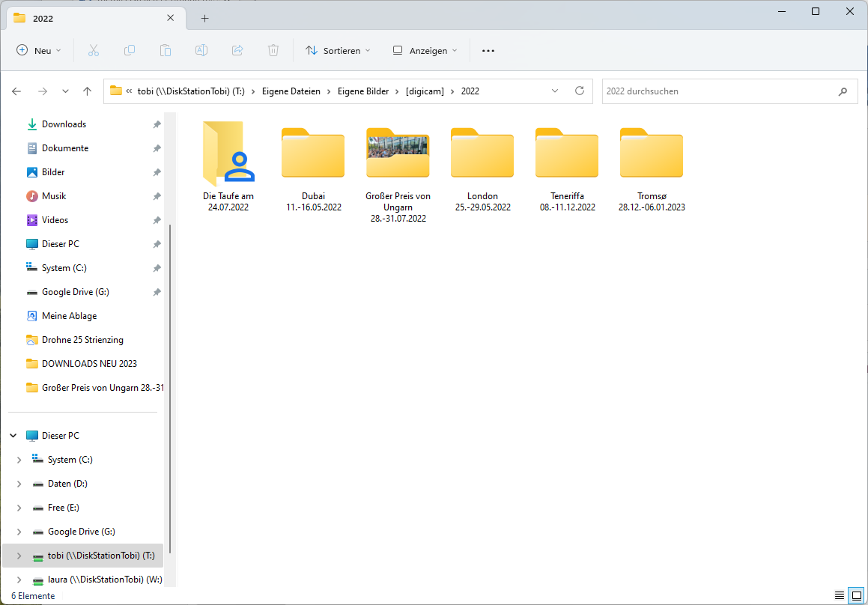Click the Cut scissors icon
This screenshot has width=868, height=605.
pyautogui.click(x=94, y=50)
